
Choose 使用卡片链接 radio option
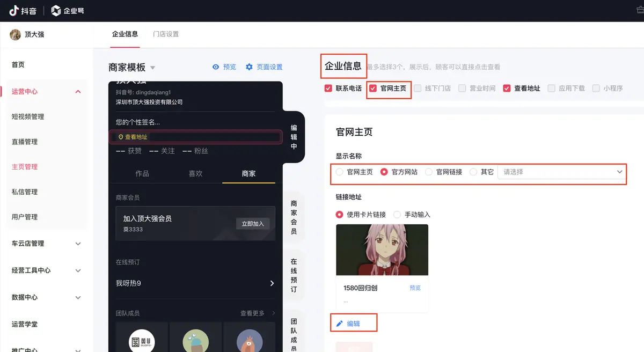point(340,214)
